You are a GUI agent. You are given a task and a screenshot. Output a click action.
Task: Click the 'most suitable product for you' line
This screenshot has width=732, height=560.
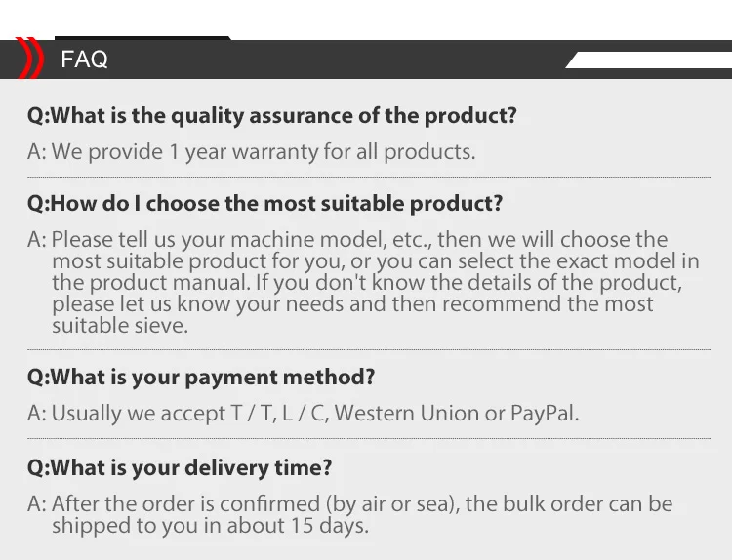tap(376, 260)
